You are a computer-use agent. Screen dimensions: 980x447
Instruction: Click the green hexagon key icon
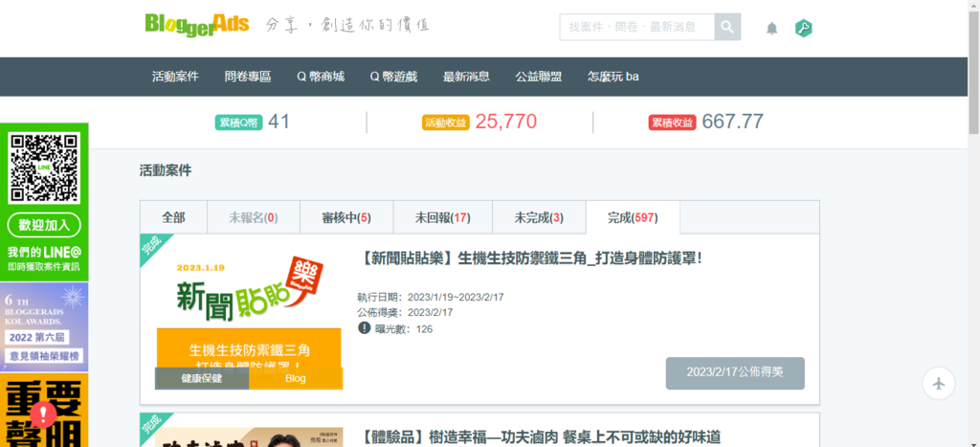click(804, 28)
